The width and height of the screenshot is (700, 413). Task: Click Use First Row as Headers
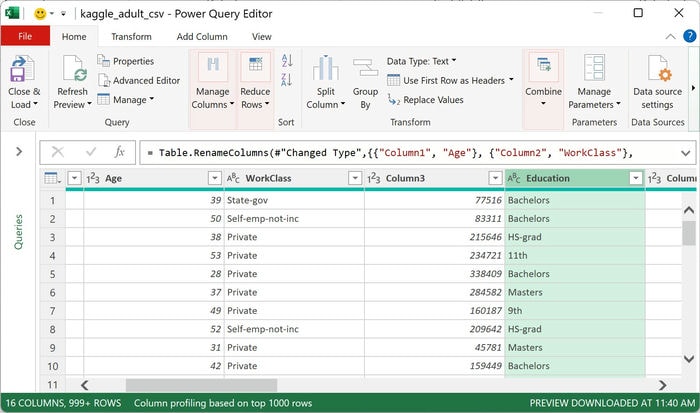coord(450,80)
